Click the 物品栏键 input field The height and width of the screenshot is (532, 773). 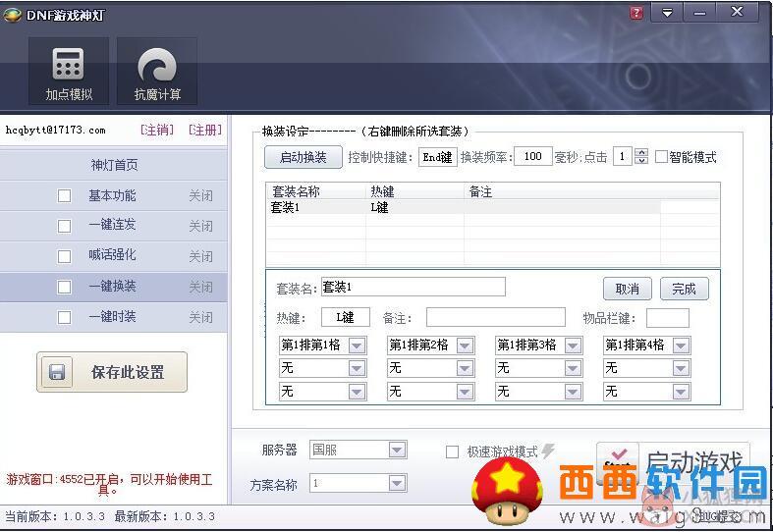(x=668, y=318)
